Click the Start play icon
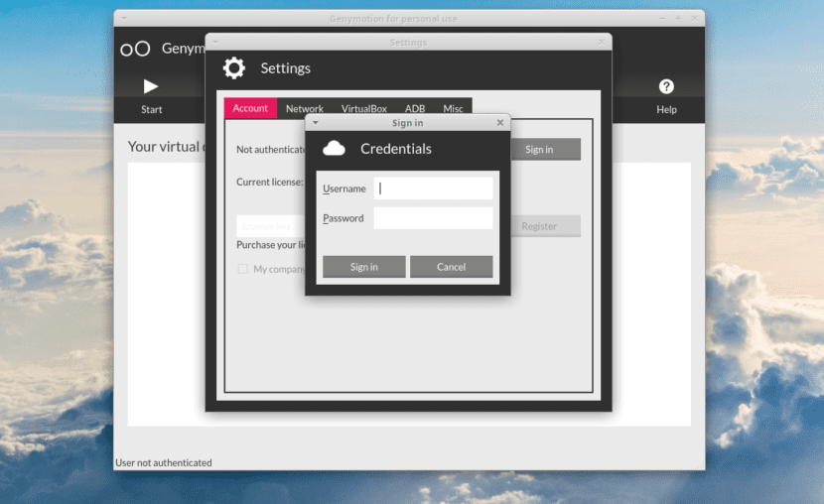 pyautogui.click(x=151, y=87)
